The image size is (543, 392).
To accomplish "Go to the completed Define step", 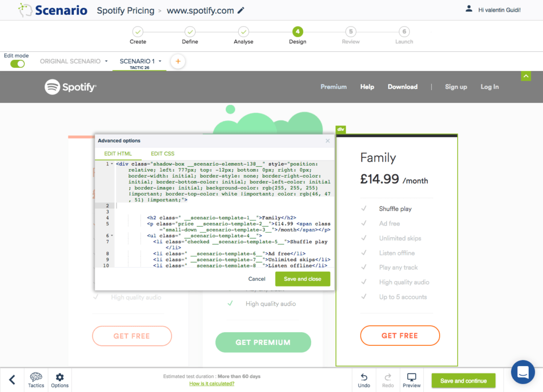I will click(x=190, y=32).
